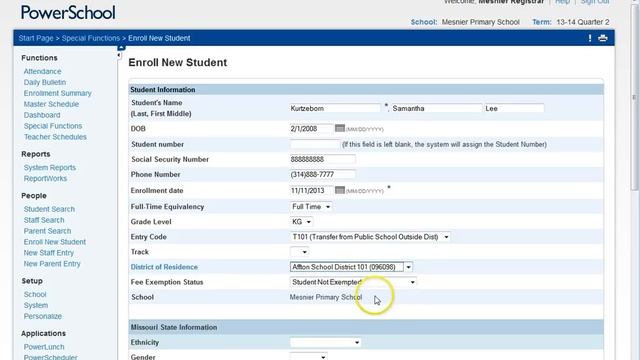Viewport: 640px width, 360px height.
Task: Open the Full-Time Equivalency dropdown
Action: click(x=311, y=207)
